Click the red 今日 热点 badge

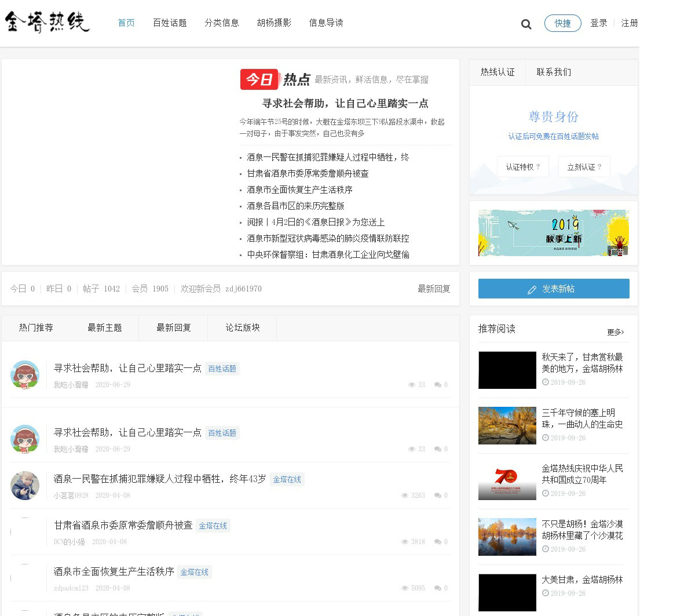(259, 79)
